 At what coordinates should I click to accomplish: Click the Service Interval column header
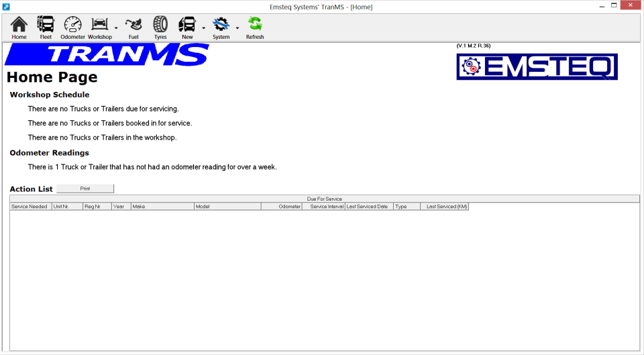[323, 206]
